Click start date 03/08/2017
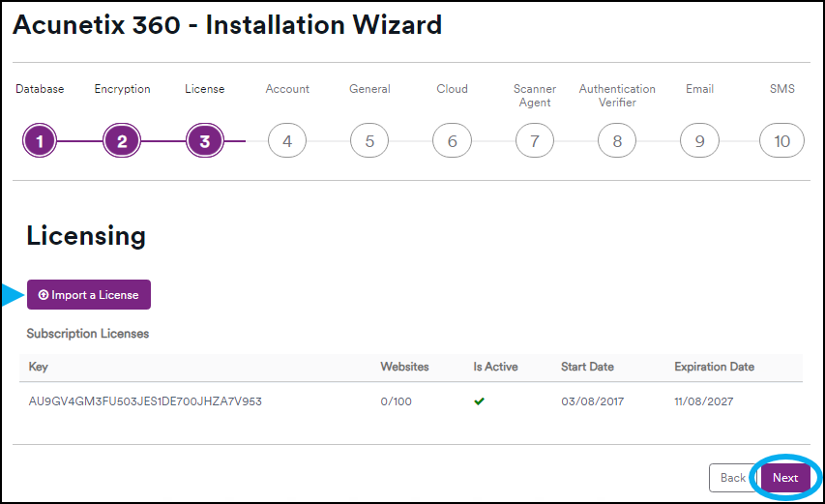This screenshot has width=825, height=504. coord(593,401)
